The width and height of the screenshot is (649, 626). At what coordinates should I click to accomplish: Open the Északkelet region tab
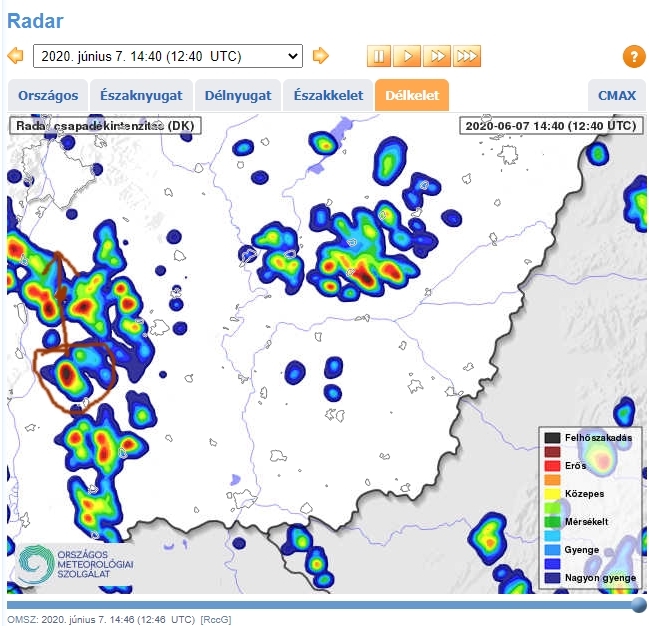[x=328, y=95]
